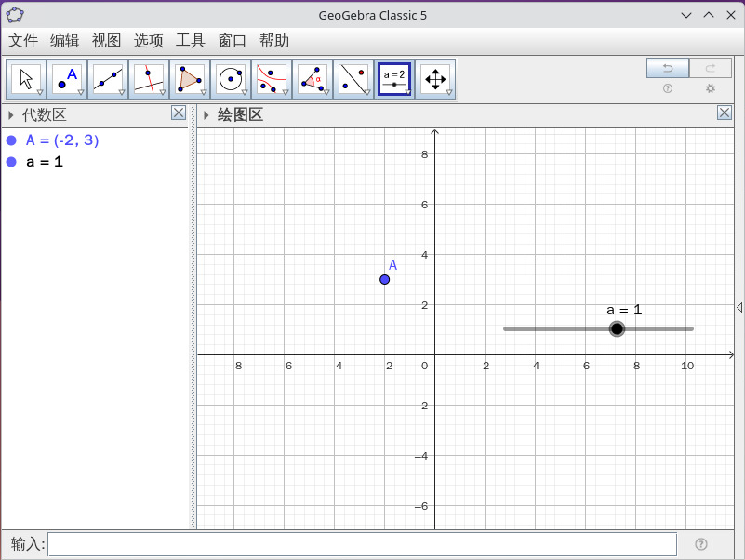Select the Point tool
Viewport: 745px width, 560px height.
point(67,79)
